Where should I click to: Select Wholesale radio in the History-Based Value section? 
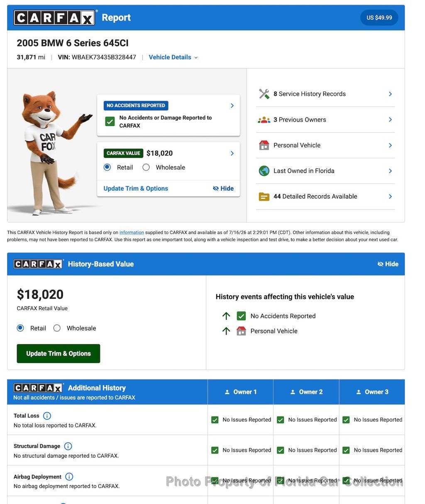click(x=57, y=328)
